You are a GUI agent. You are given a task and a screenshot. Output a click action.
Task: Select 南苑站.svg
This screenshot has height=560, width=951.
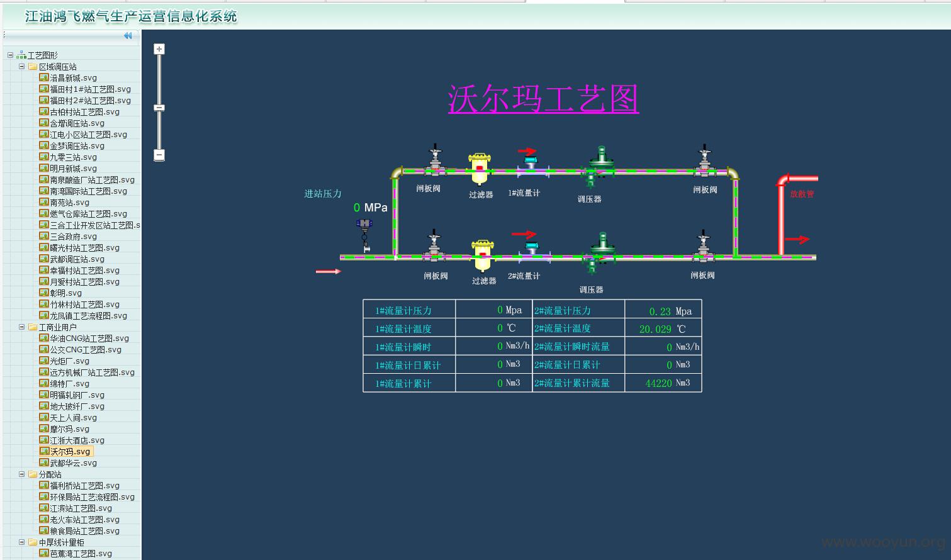click(70, 203)
